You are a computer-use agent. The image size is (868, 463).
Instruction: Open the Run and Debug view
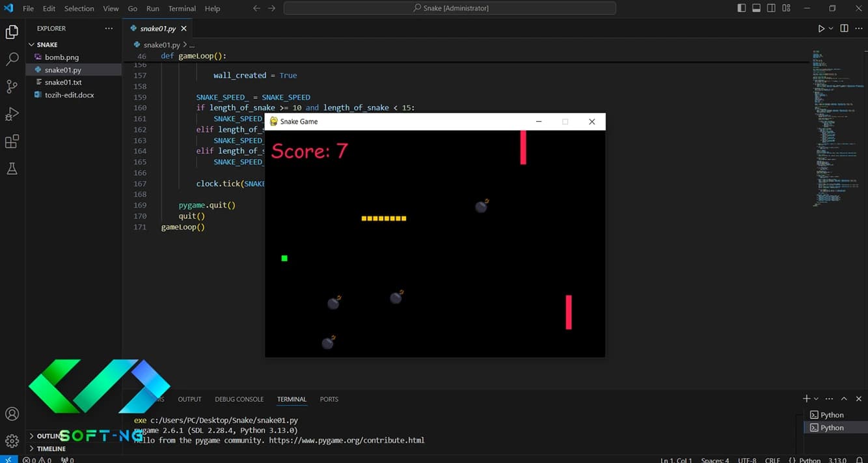tap(12, 114)
